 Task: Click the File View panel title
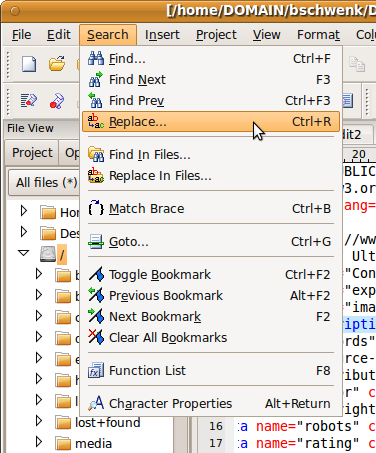30,128
